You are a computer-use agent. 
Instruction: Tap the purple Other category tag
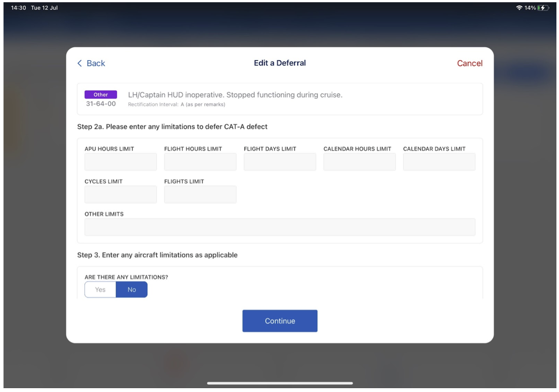click(x=101, y=95)
